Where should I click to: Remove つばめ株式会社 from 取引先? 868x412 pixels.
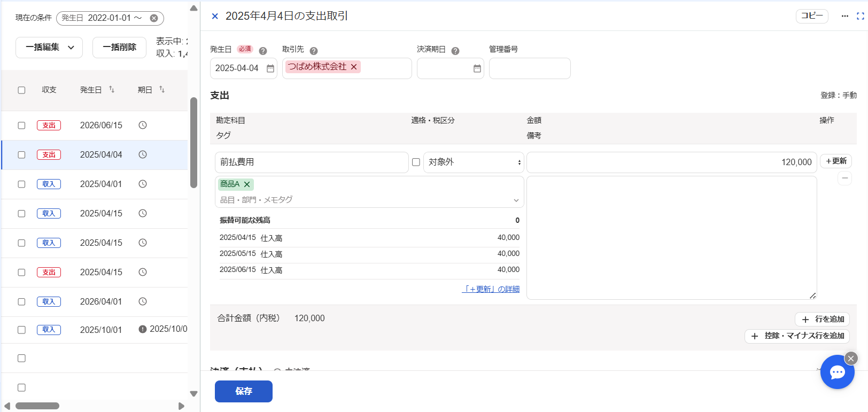point(354,67)
